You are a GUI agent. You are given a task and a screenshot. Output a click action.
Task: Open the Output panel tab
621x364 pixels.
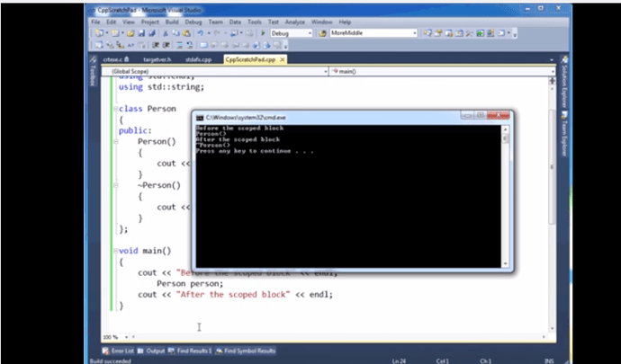click(x=151, y=351)
